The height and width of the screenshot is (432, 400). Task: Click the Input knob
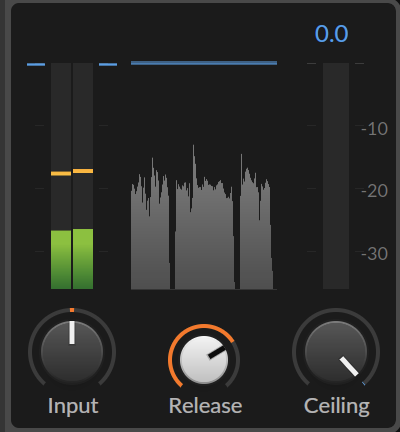click(x=72, y=352)
